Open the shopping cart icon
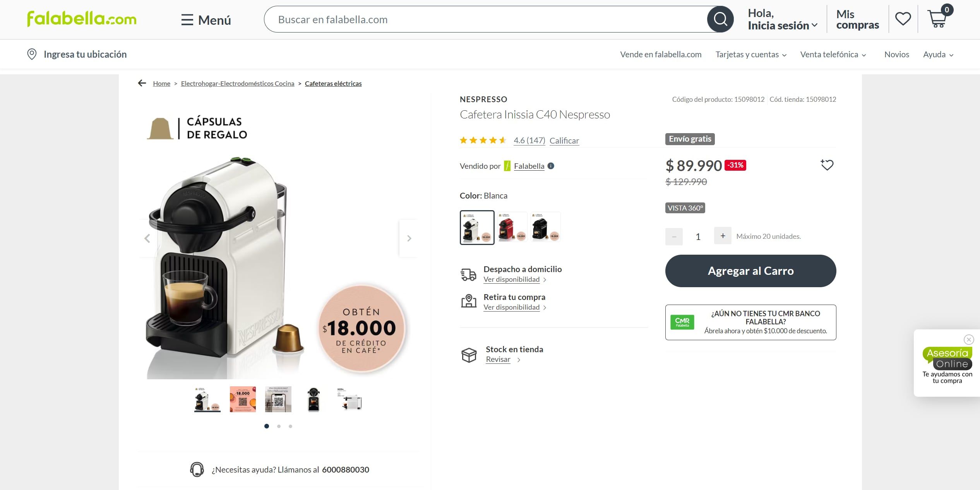This screenshot has width=980, height=490. click(x=938, y=20)
